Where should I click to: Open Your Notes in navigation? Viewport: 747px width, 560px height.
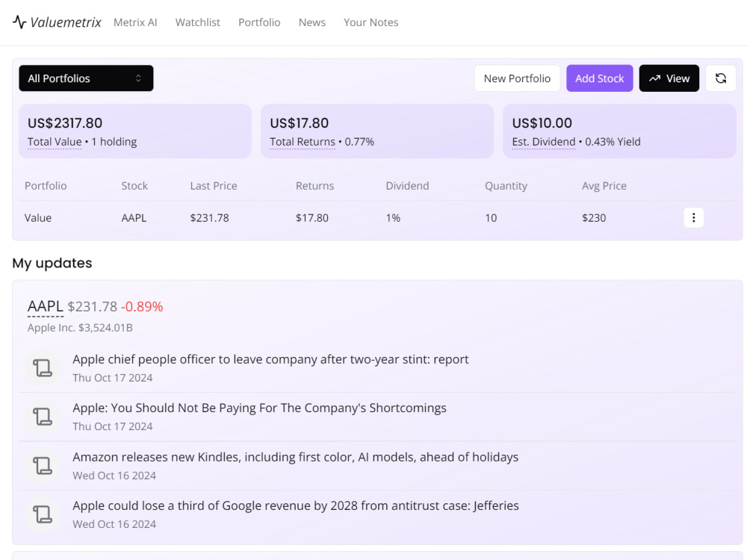point(371,22)
